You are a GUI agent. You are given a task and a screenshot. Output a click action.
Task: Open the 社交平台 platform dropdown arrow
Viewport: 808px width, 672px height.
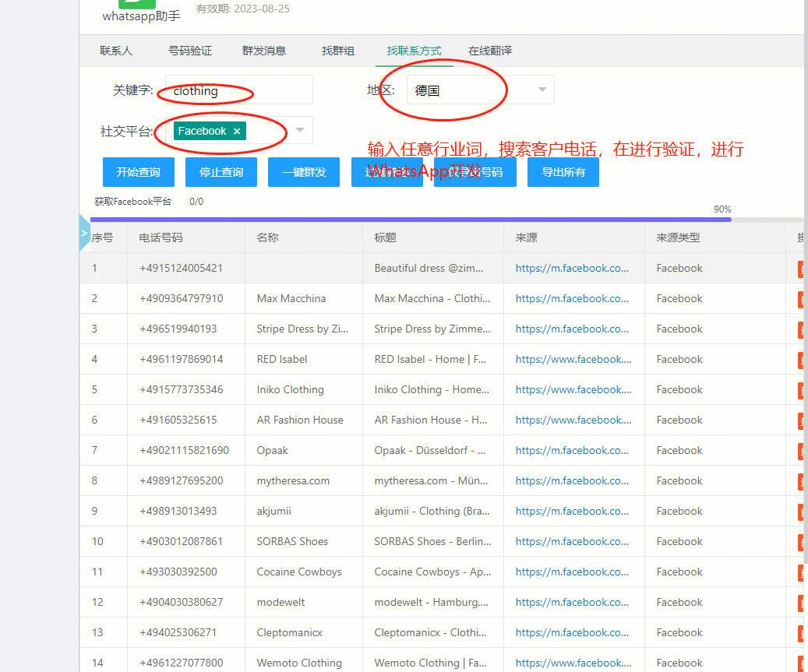pyautogui.click(x=300, y=130)
